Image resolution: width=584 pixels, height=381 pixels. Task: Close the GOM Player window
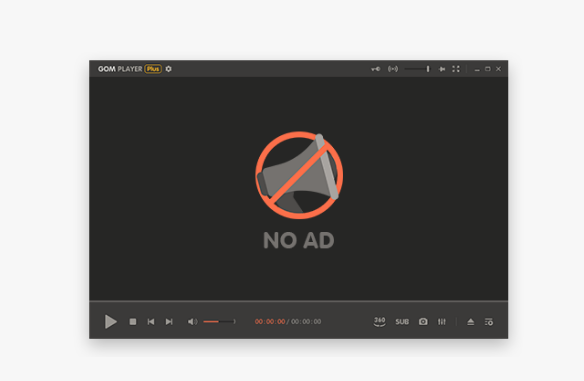[498, 69]
